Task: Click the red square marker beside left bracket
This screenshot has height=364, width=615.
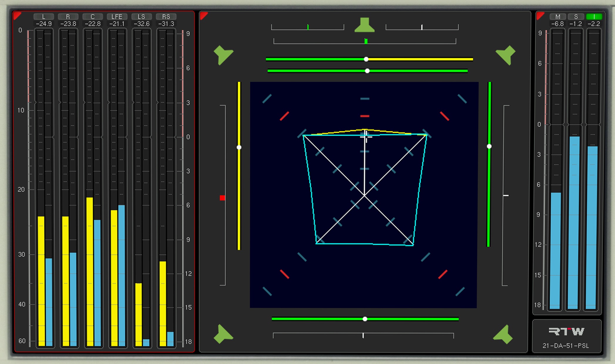Action: pos(222,198)
